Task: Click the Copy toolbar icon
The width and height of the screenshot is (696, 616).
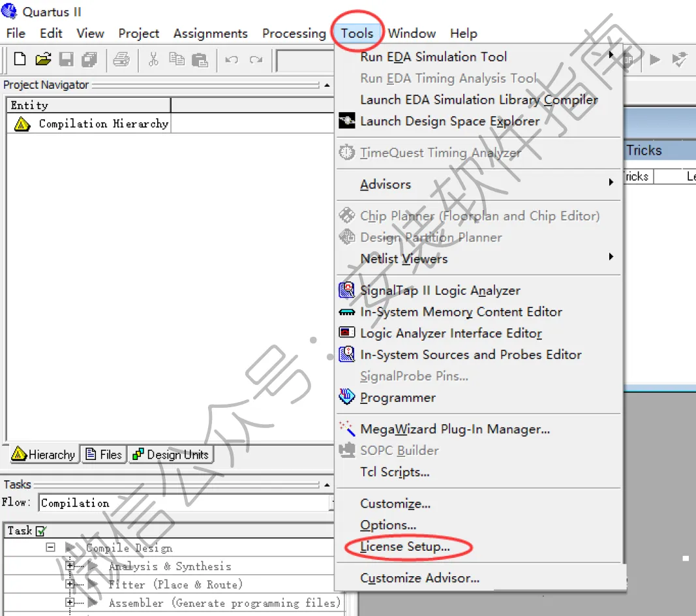Action: point(177,59)
